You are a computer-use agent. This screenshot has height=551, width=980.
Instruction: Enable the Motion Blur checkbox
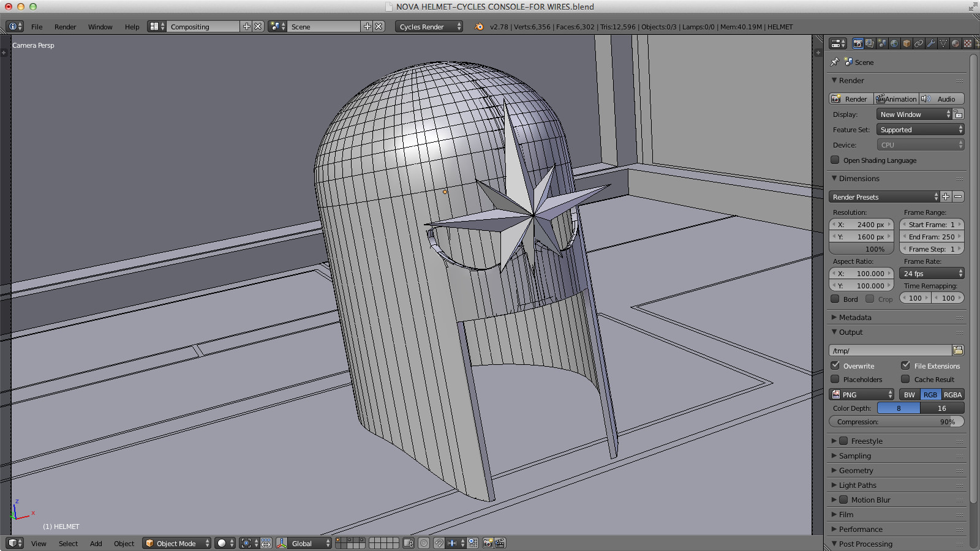click(843, 500)
